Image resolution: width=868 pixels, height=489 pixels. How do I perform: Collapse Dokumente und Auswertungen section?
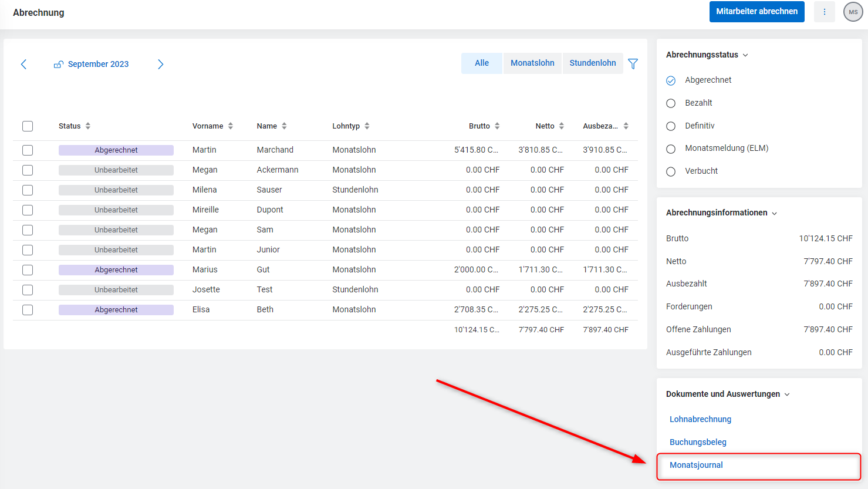point(787,394)
